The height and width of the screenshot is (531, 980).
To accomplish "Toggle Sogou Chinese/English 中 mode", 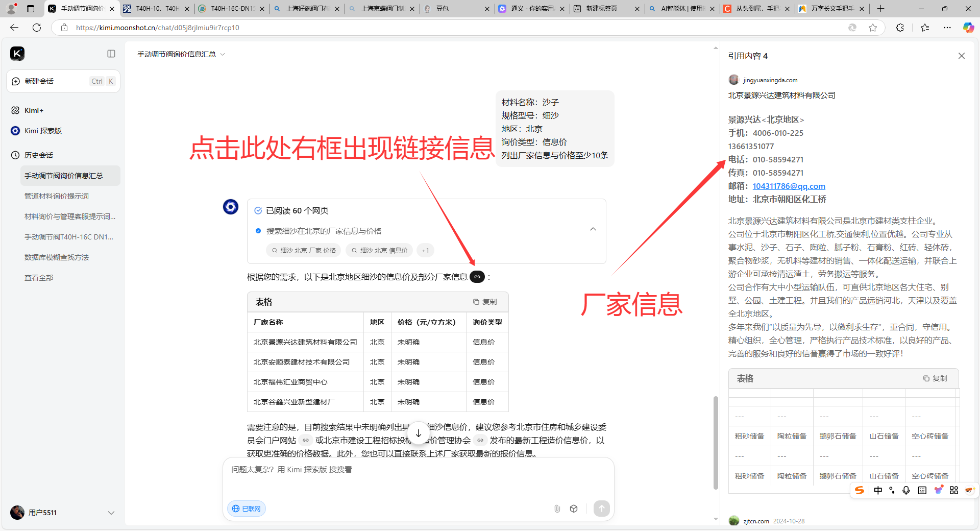I will pos(878,490).
